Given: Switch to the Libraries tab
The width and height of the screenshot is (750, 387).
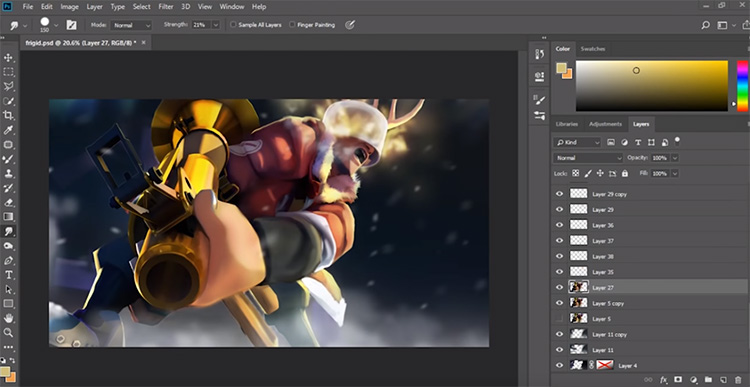Looking at the screenshot, I should click(567, 124).
